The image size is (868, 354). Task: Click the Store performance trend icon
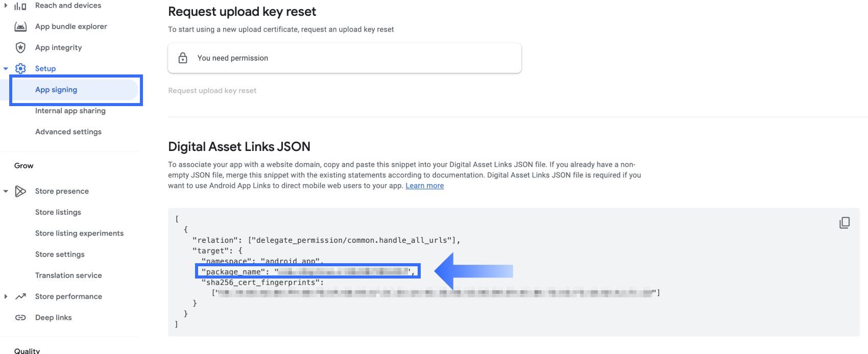[20, 296]
